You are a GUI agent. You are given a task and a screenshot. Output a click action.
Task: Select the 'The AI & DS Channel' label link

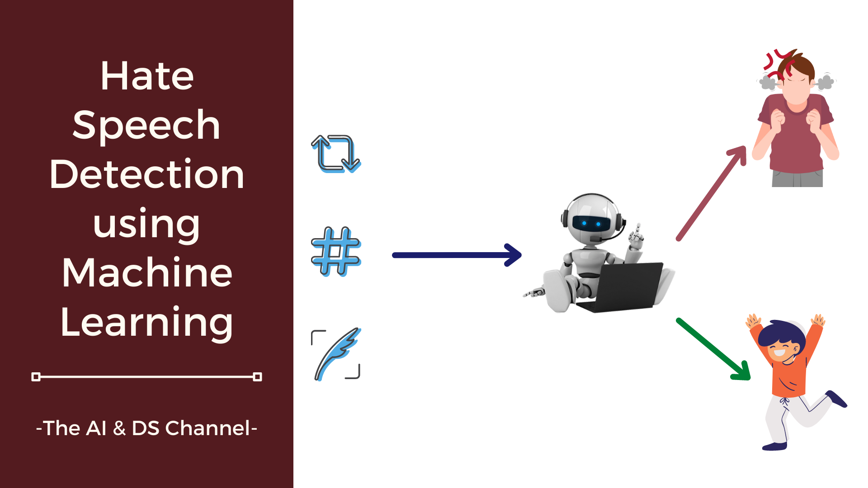tap(140, 427)
